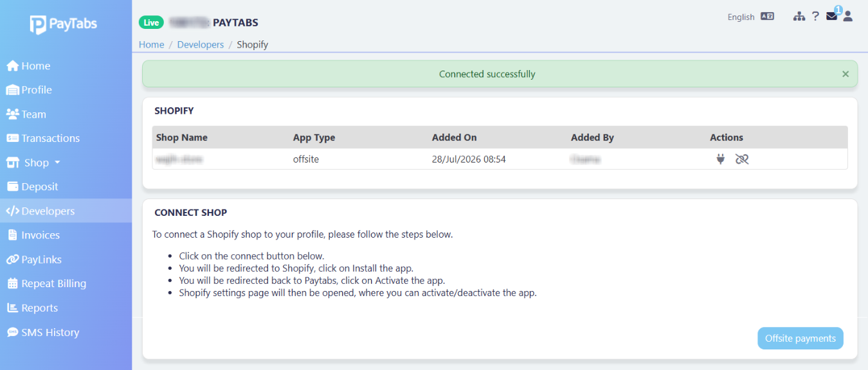Click the house icon next to Home

(x=12, y=66)
